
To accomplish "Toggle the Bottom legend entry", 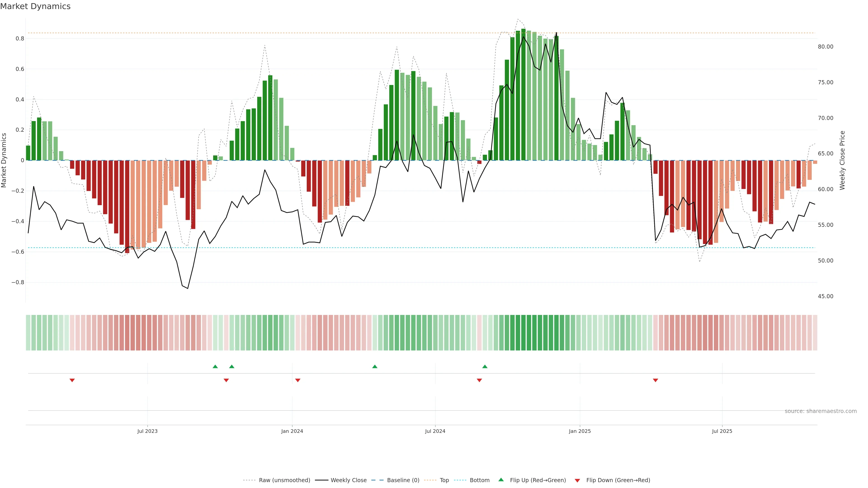I will (x=479, y=480).
